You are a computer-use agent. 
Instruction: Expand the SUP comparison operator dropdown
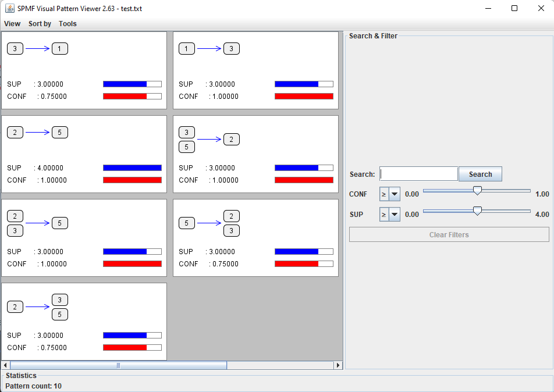[x=395, y=215]
